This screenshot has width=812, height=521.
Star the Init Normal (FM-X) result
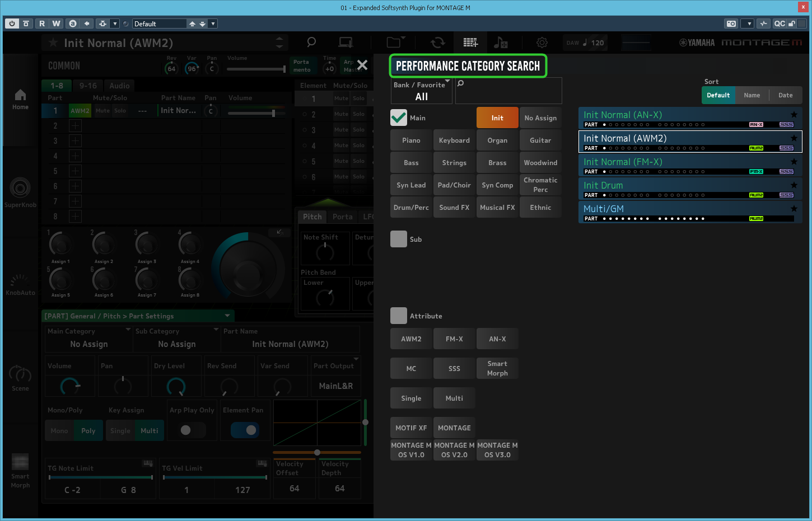[794, 162]
